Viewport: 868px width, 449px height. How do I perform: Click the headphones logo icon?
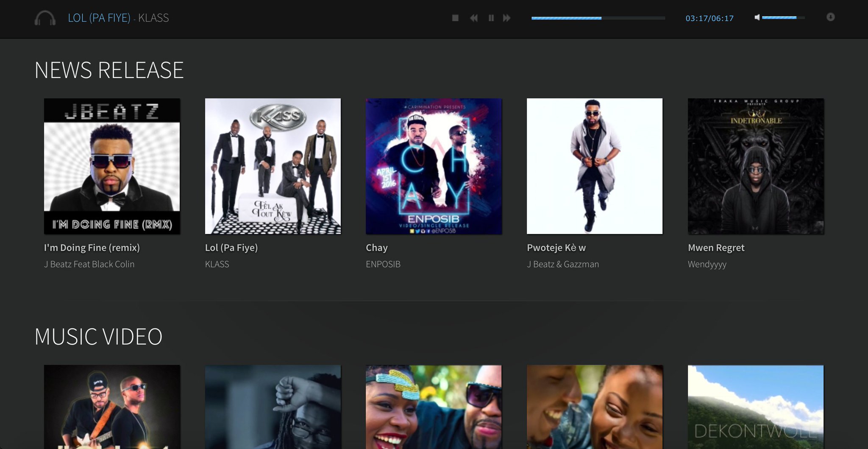coord(45,18)
